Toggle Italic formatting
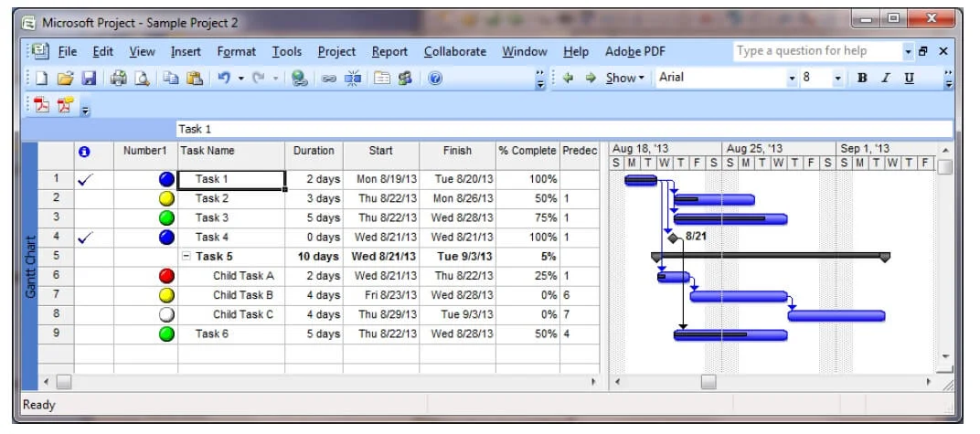 click(x=885, y=78)
